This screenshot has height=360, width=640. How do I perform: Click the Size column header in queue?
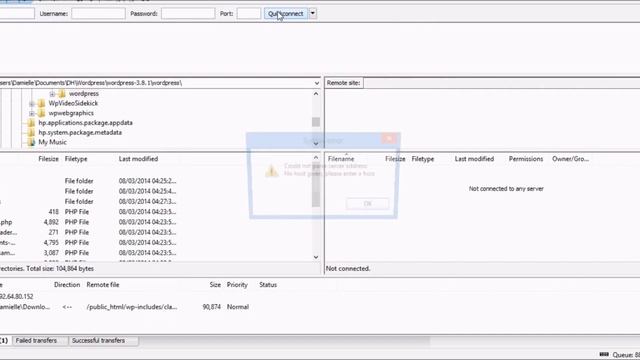(215, 285)
